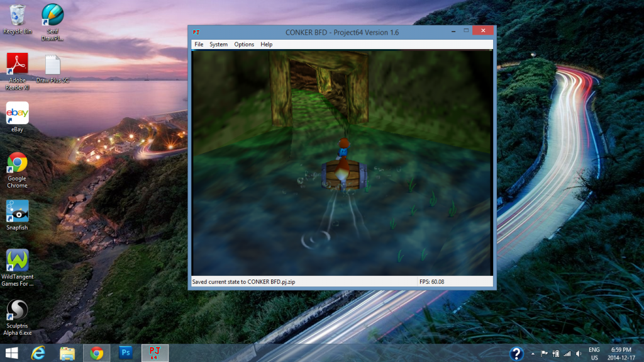
Task: Select Adobe Reader XI desktop icon
Action: coord(17,68)
